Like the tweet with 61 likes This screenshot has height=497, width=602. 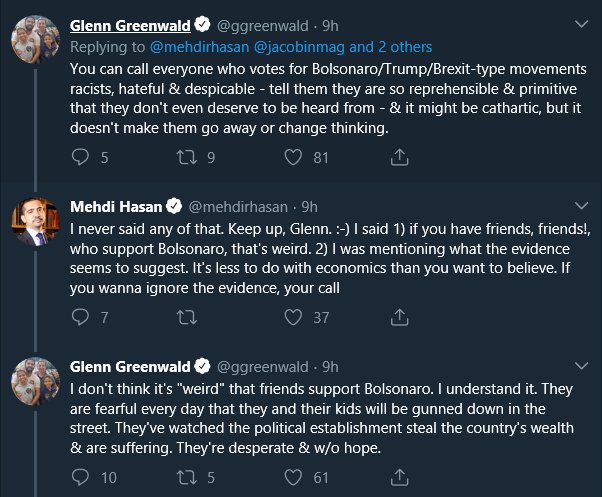(x=292, y=476)
